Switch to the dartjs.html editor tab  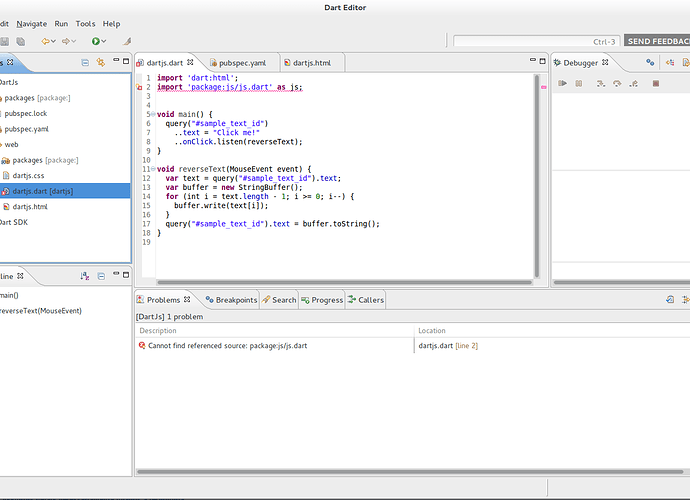pyautogui.click(x=312, y=63)
